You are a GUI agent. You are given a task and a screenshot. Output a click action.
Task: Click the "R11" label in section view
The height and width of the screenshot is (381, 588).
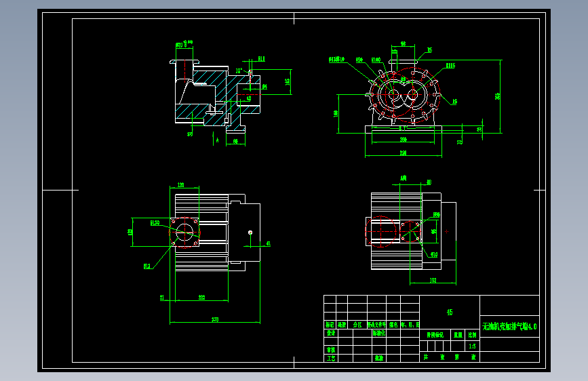tap(261, 59)
